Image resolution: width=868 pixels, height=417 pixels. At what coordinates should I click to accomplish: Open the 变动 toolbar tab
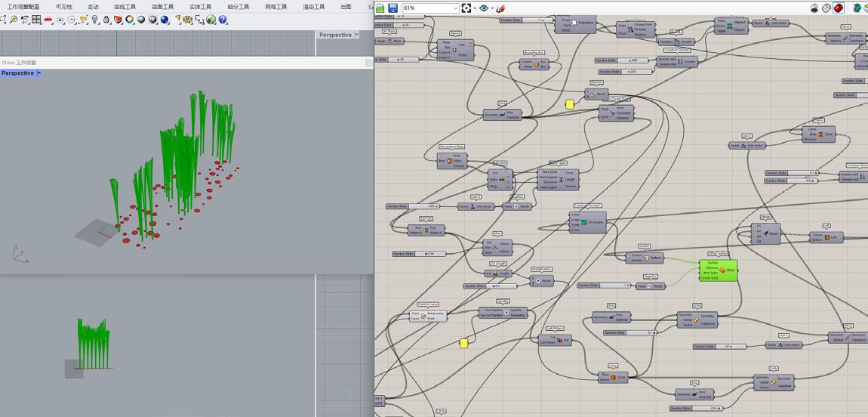[93, 7]
